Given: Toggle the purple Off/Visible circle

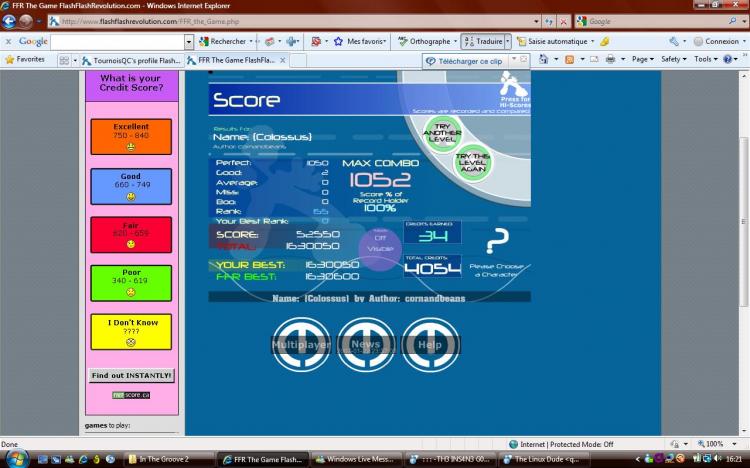Looking at the screenshot, I should coord(380,248).
